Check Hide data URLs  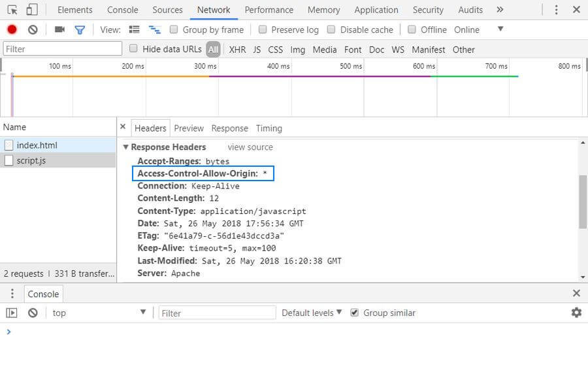coord(133,48)
